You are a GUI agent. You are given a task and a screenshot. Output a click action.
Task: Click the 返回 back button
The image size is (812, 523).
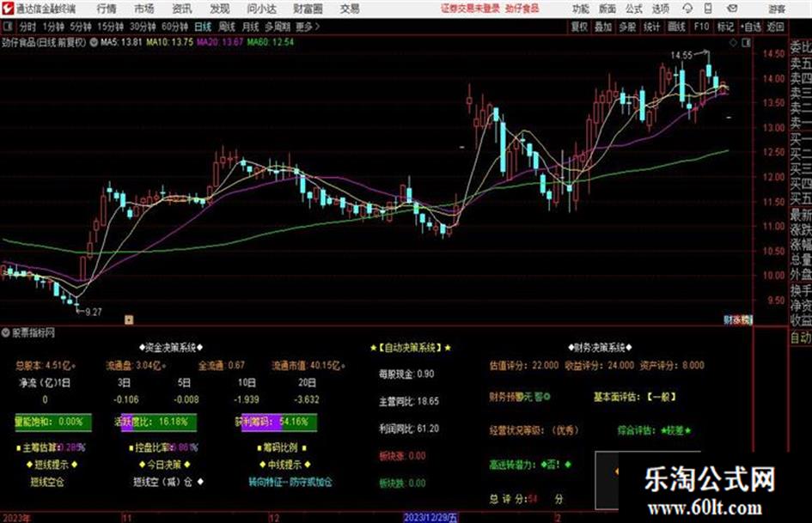[x=775, y=27]
